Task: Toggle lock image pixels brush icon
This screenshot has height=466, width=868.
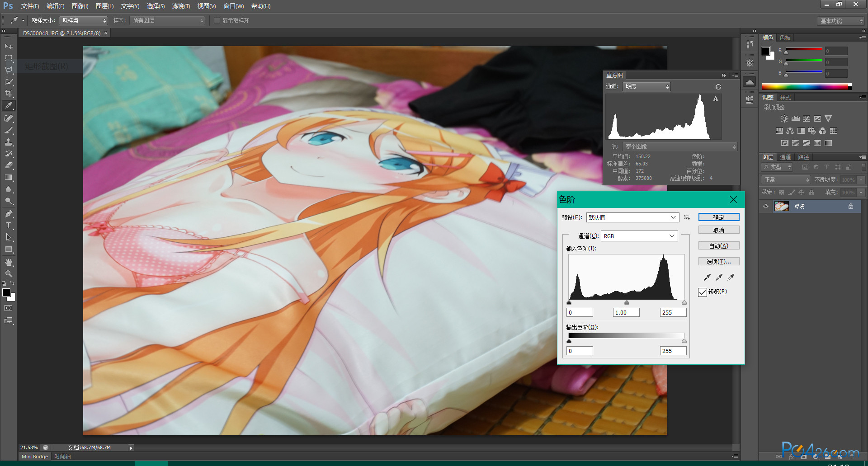Action: (792, 193)
